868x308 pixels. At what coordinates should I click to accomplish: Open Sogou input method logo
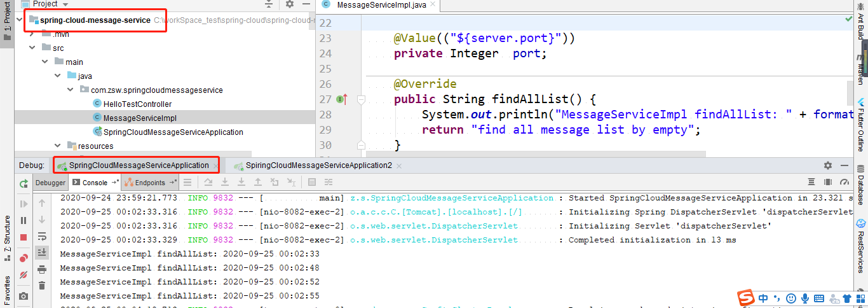(x=745, y=298)
